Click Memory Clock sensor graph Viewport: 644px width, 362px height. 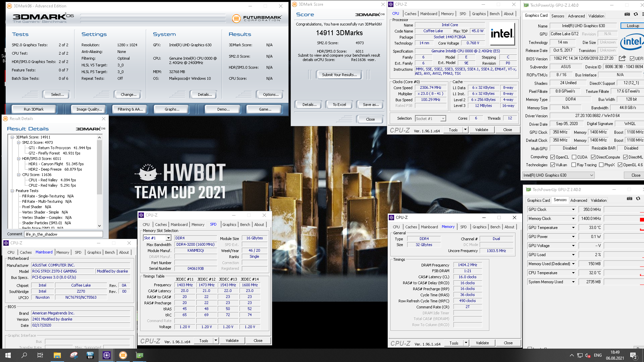click(623, 219)
